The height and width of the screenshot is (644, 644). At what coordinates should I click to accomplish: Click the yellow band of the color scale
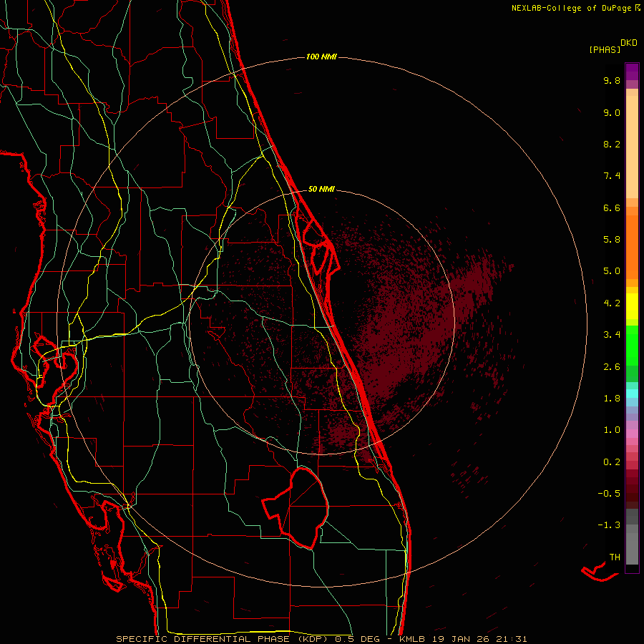pyautogui.click(x=632, y=306)
